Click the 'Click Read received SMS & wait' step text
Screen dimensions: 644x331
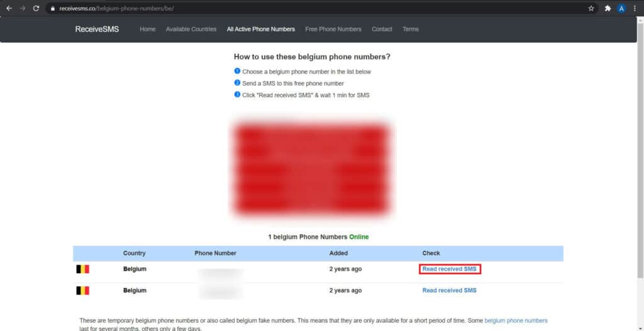point(306,96)
